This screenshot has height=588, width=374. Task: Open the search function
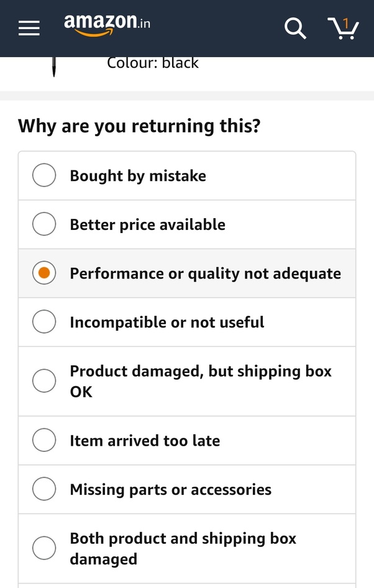coord(294,28)
